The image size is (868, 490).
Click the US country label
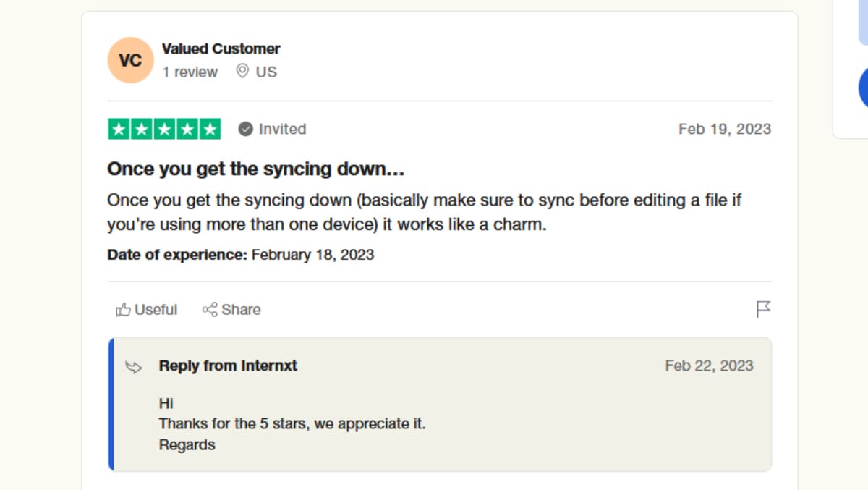(266, 72)
